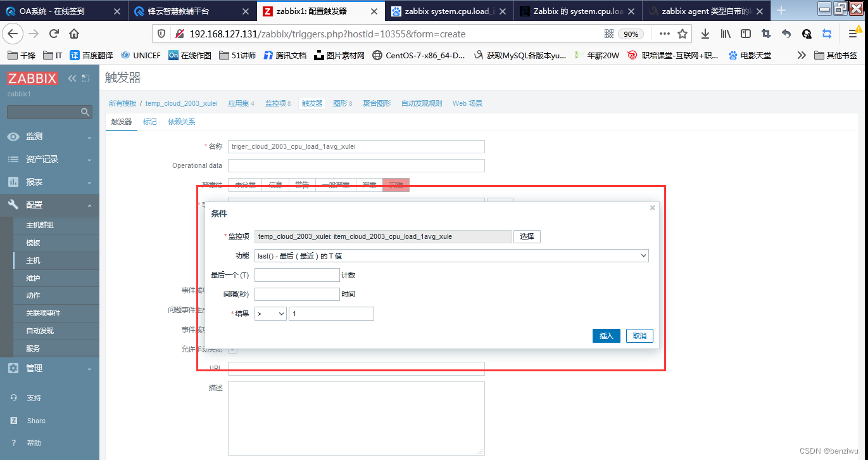
Task: Open the 应用集 4 link
Action: (241, 103)
